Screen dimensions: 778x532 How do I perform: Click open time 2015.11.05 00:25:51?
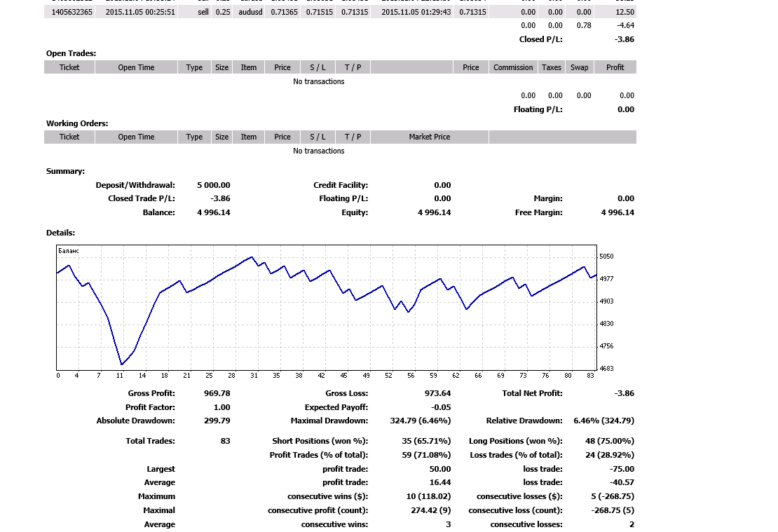click(x=140, y=12)
